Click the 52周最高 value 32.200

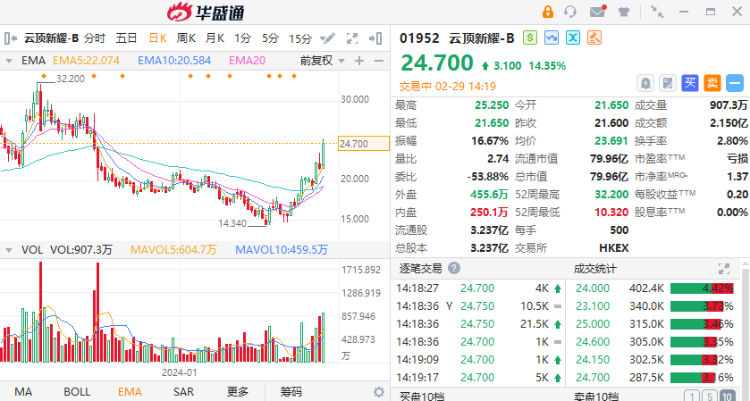(x=611, y=194)
